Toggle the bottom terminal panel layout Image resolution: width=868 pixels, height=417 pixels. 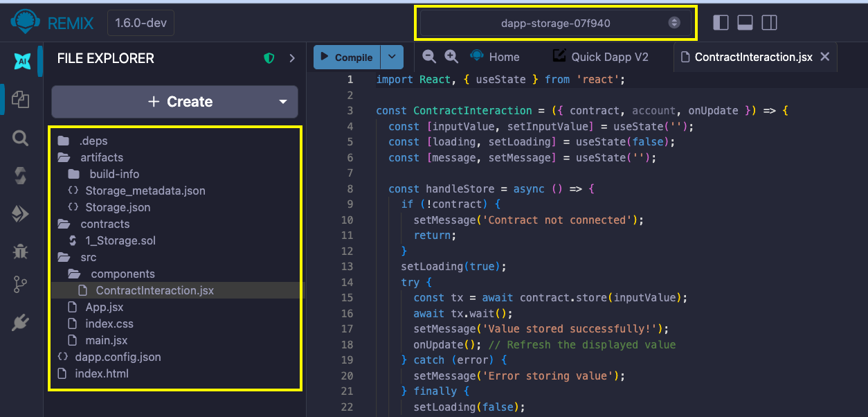click(745, 23)
